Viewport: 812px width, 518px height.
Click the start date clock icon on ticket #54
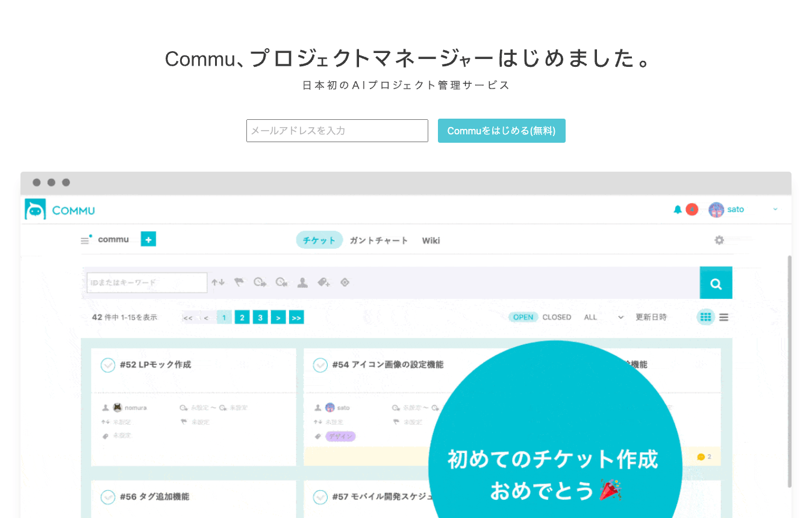(396, 408)
